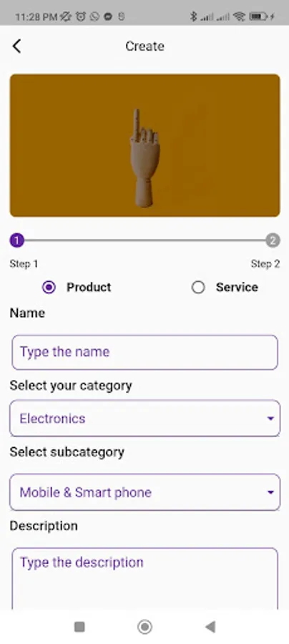Tap the Bluetooth icon in status bar
Viewport: 289px width, 644px height.
(193, 16)
